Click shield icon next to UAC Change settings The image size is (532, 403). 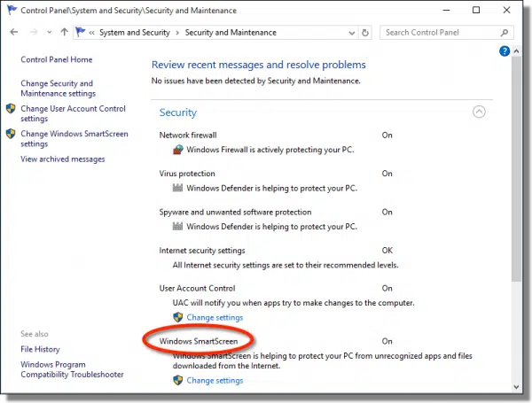coord(178,317)
